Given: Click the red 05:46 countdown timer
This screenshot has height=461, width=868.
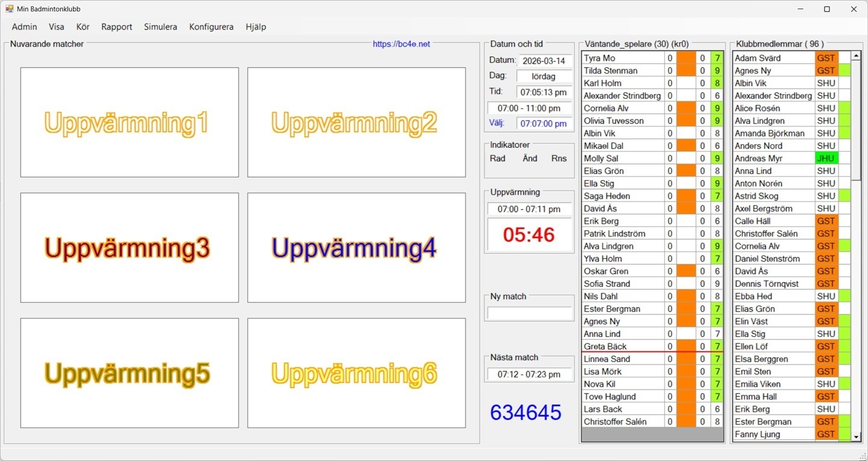Looking at the screenshot, I should tap(529, 234).
